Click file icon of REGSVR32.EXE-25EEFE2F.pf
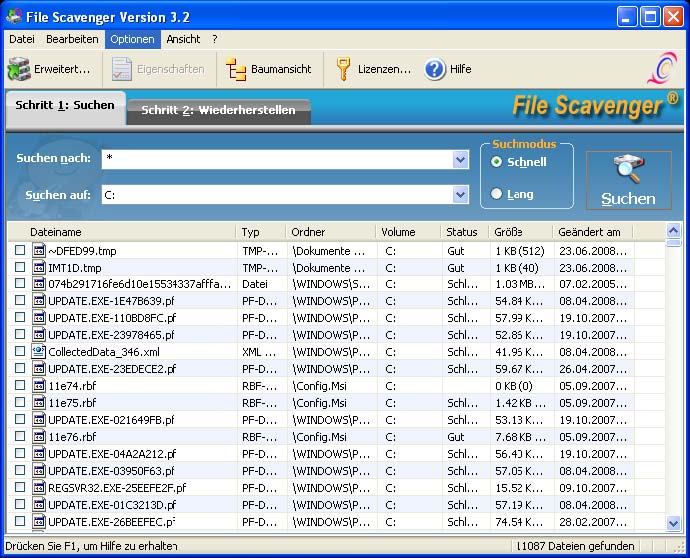690x558 pixels. click(39, 487)
